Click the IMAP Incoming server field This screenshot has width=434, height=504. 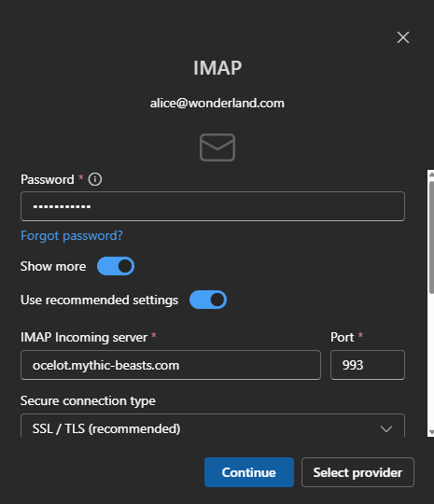pyautogui.click(x=171, y=365)
